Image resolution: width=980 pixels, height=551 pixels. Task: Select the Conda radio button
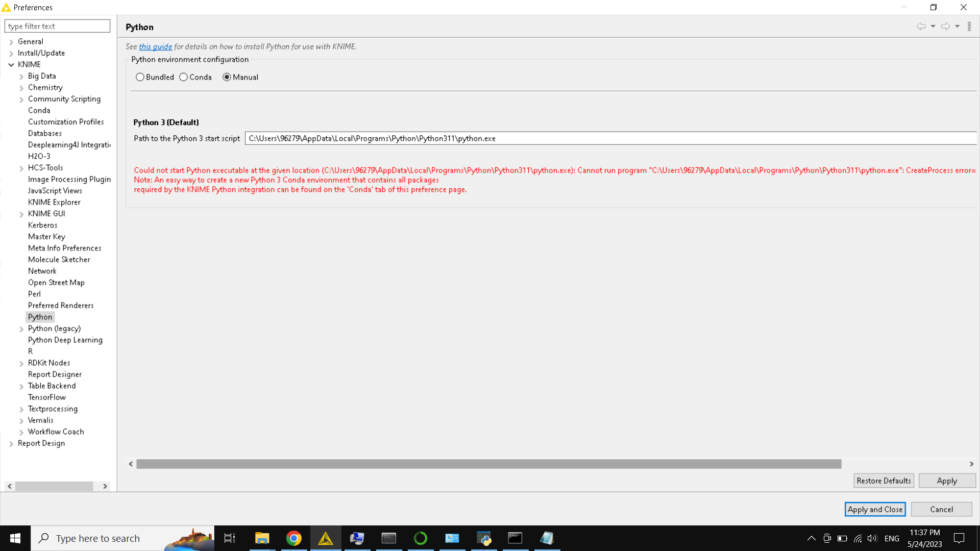click(x=183, y=77)
